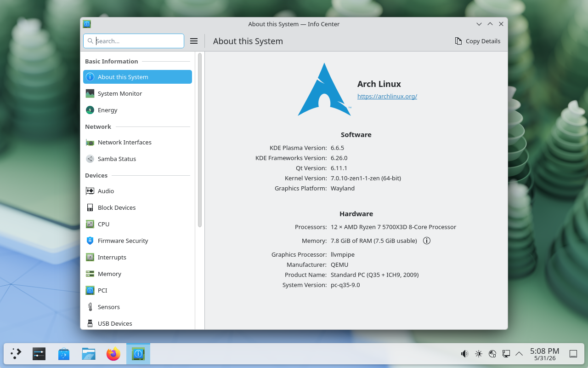Launch System Settings from the taskbar
This screenshot has height=368, width=588.
coord(39,354)
